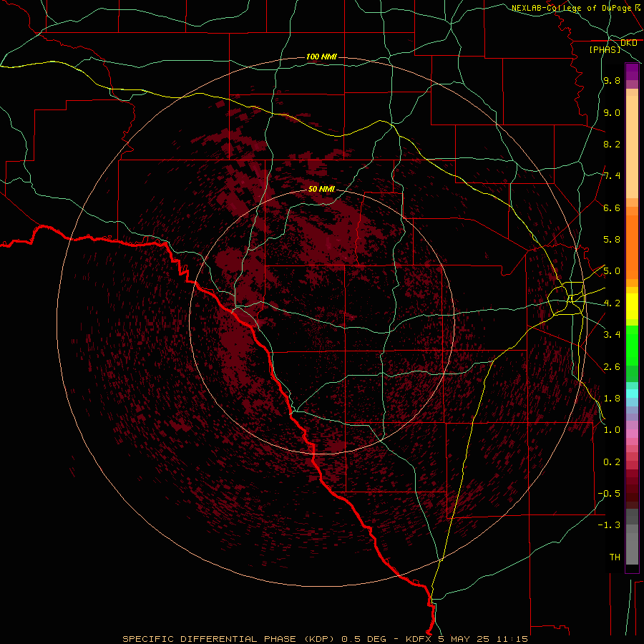This screenshot has height=644, width=644.
Task: Click the yellow band of the color bar
Action: [x=632, y=306]
